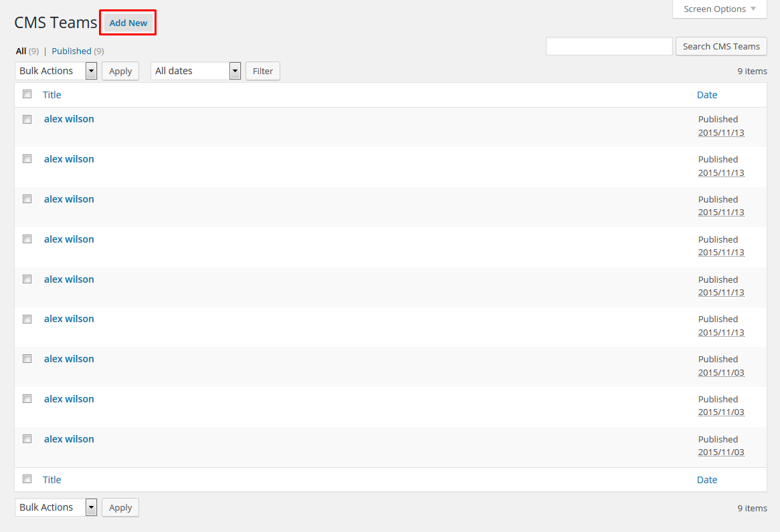Image resolution: width=780 pixels, height=532 pixels.
Task: Click the bottom '9 items' count text
Action: tap(752, 508)
